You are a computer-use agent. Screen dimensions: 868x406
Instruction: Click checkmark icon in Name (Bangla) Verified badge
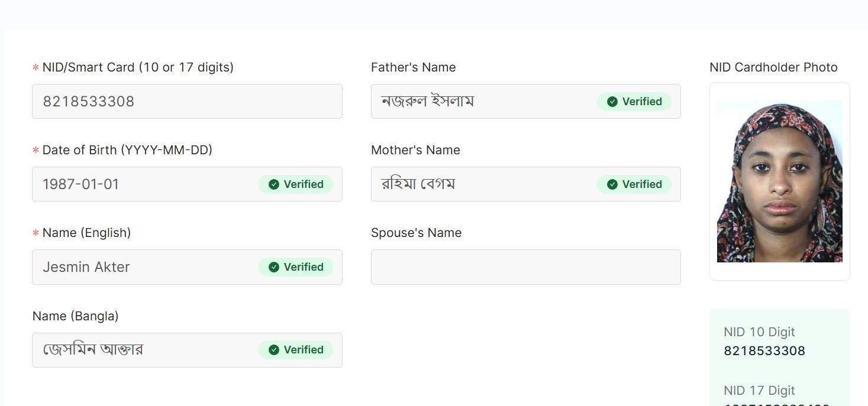[274, 350]
